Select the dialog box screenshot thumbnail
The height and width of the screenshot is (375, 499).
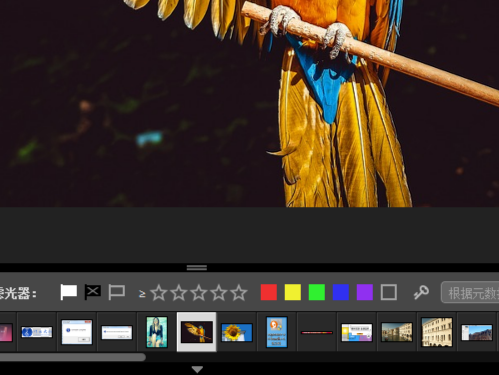[77, 332]
